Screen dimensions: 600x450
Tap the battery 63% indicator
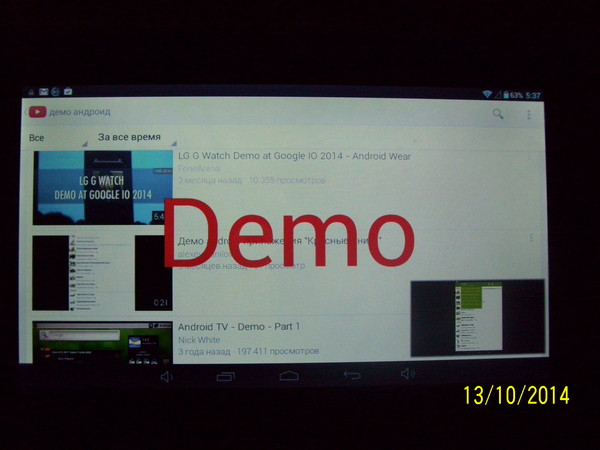(x=513, y=95)
